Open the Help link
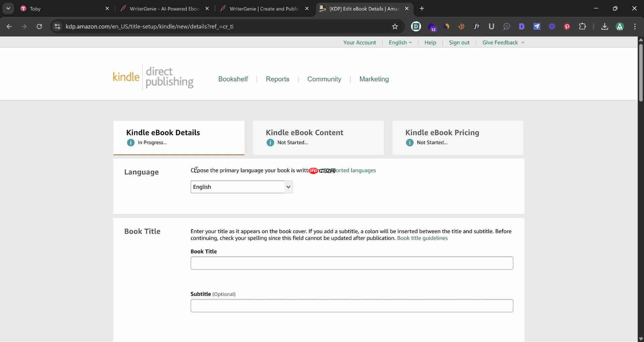644x342 pixels. tap(430, 43)
